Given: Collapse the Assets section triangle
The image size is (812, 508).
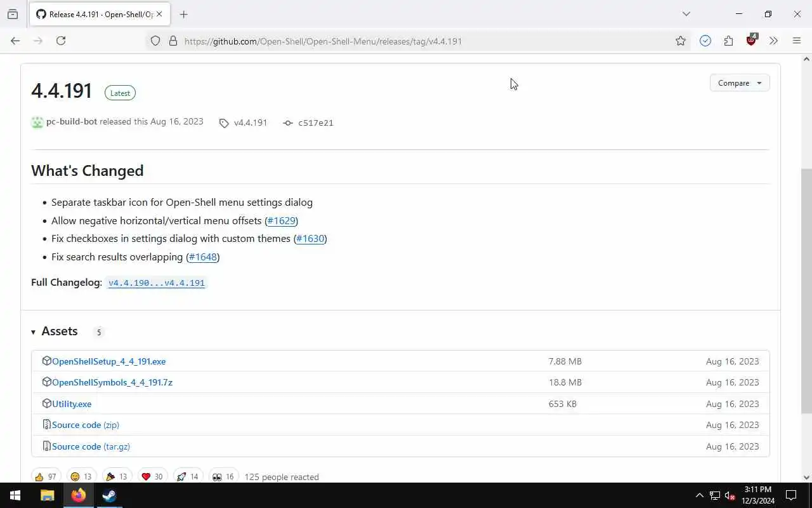Looking at the screenshot, I should point(33,332).
